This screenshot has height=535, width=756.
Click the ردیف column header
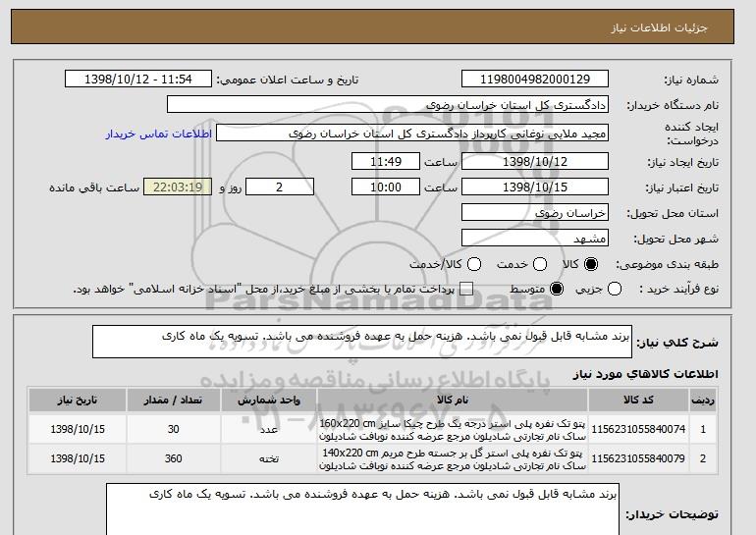tap(703, 401)
